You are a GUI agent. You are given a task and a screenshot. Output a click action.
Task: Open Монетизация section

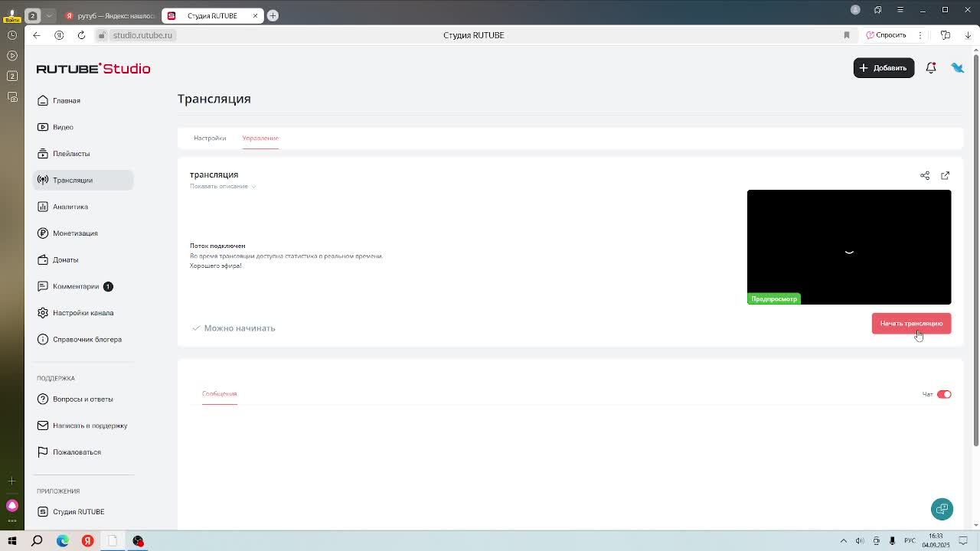click(83, 233)
